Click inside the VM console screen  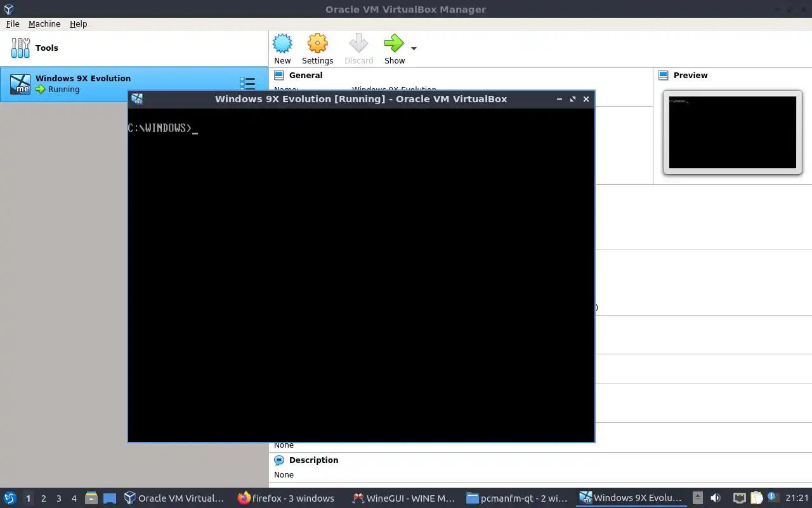coord(361,274)
